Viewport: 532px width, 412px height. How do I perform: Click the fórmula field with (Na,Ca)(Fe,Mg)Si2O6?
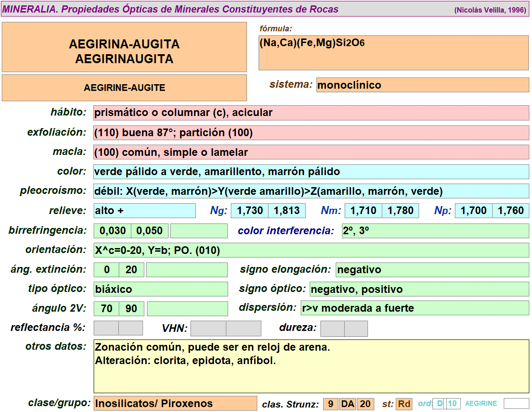point(394,53)
